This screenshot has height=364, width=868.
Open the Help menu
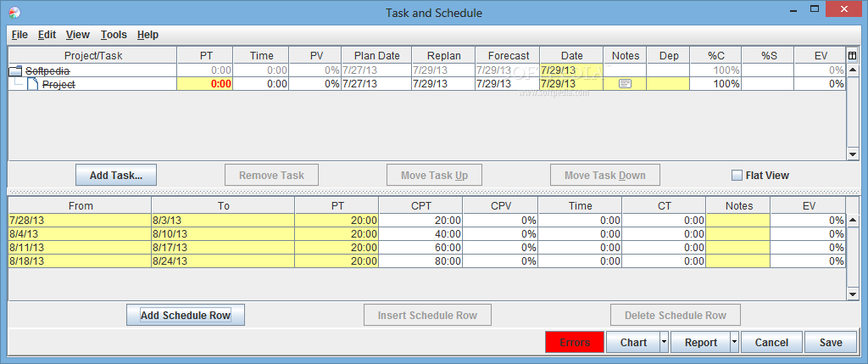[x=147, y=34]
